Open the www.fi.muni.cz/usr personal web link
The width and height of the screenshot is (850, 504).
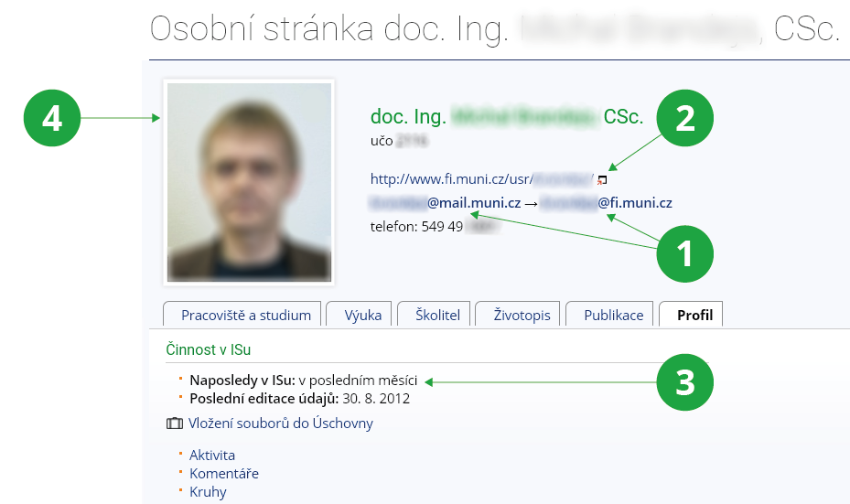[480, 178]
